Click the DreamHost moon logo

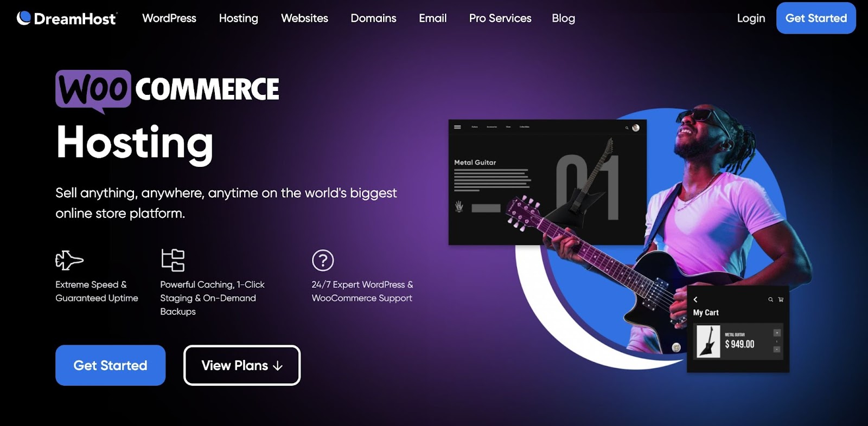pyautogui.click(x=23, y=18)
